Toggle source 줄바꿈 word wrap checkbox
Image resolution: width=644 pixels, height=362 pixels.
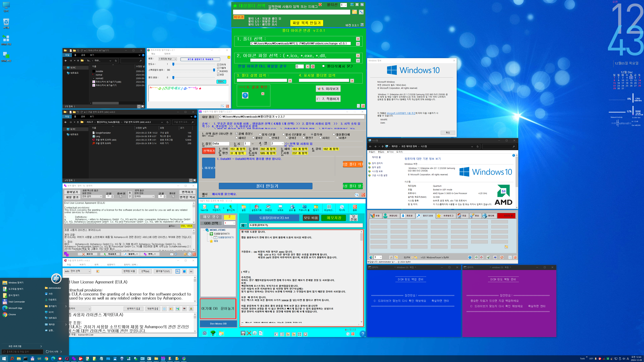(x=121, y=196)
